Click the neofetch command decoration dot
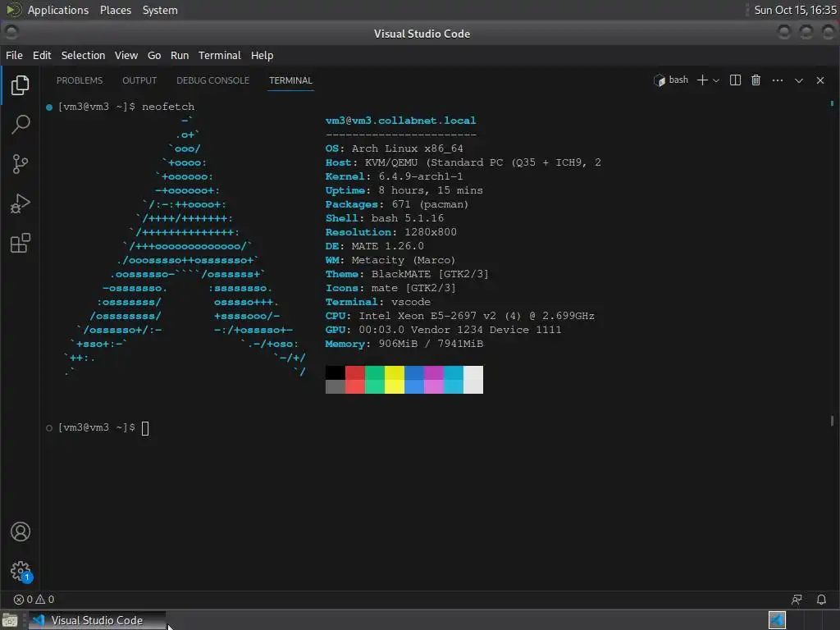Viewport: 840px width, 630px height. (49, 107)
